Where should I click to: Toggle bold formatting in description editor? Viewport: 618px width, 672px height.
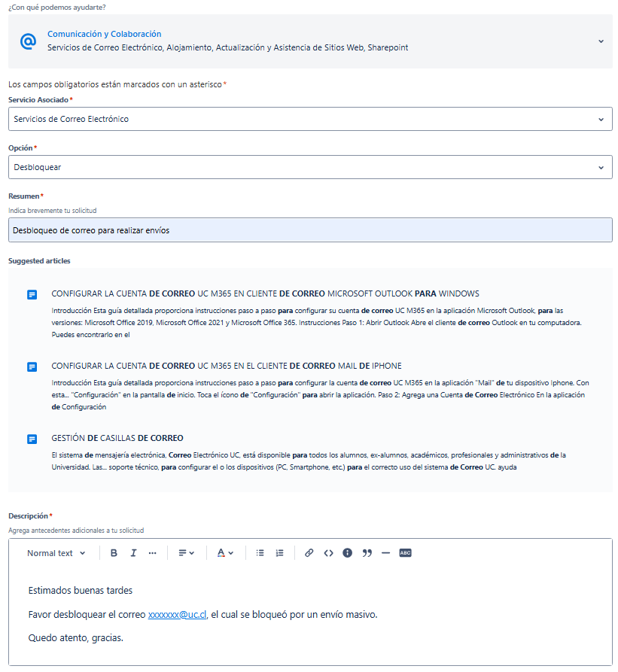(x=114, y=553)
